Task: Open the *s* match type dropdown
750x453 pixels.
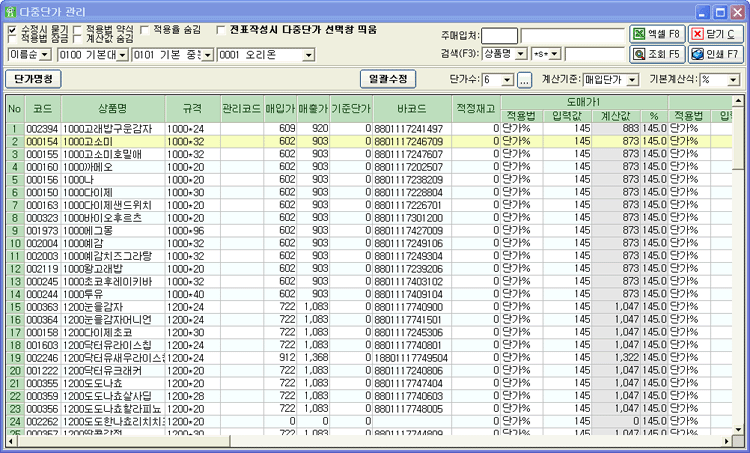Action: [x=555, y=54]
